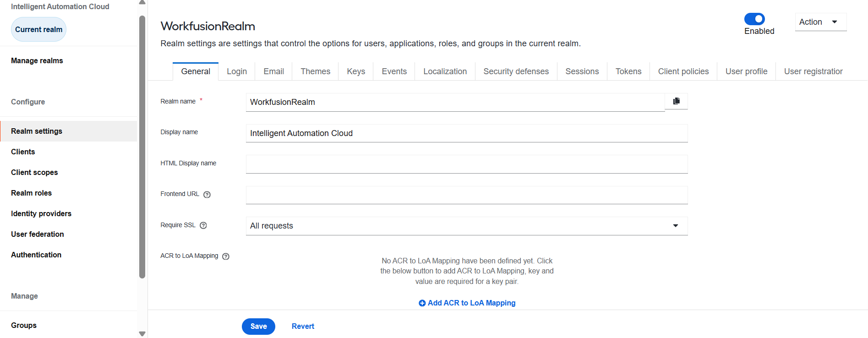
Task: Go to Authentication settings
Action: pyautogui.click(x=69, y=255)
